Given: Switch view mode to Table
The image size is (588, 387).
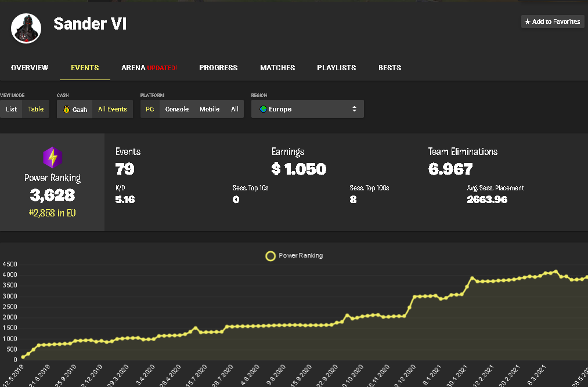Looking at the screenshot, I should [35, 109].
